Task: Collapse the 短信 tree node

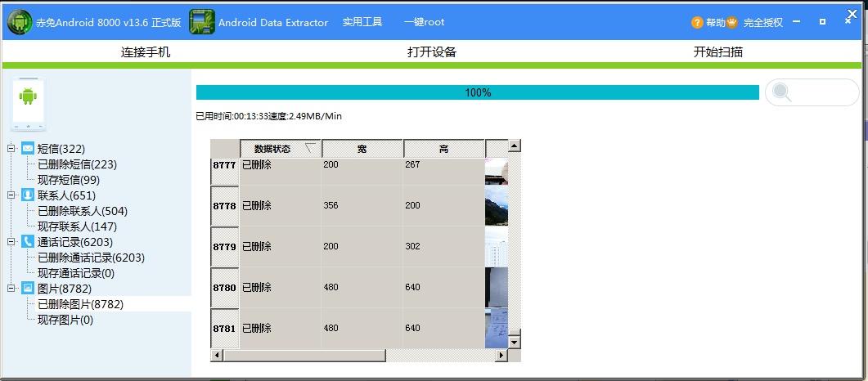Action: (x=11, y=148)
